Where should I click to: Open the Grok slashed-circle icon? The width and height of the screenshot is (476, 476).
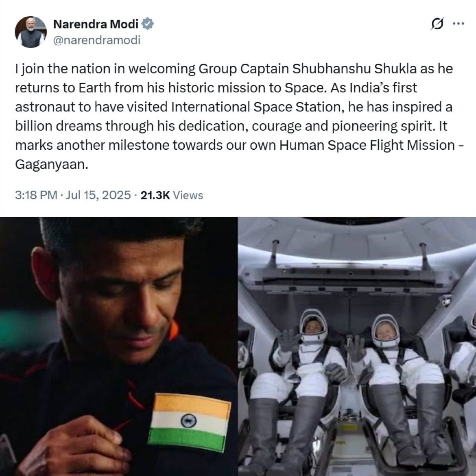tap(437, 24)
